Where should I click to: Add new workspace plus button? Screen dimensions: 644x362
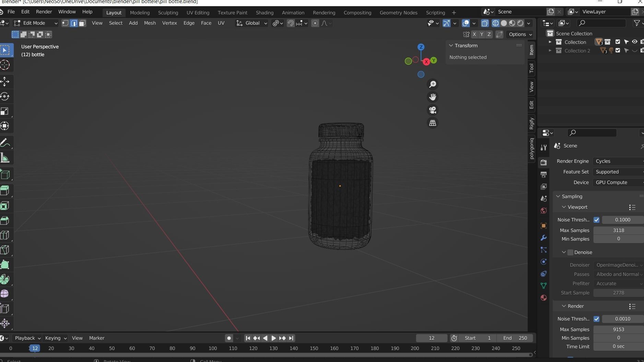454,12
